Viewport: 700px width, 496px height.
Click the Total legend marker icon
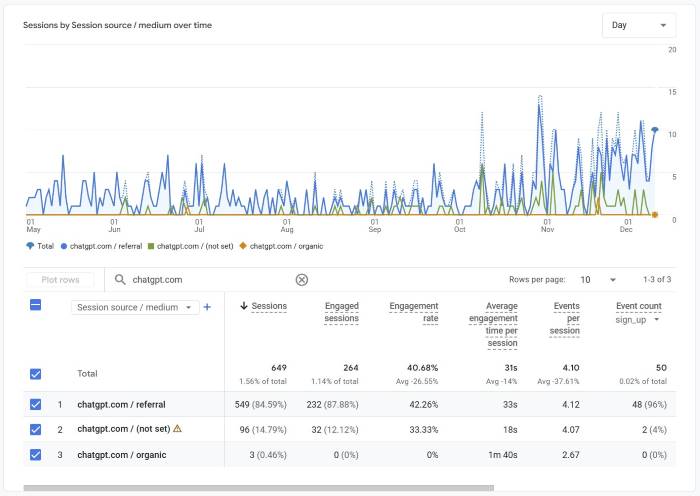pos(30,245)
